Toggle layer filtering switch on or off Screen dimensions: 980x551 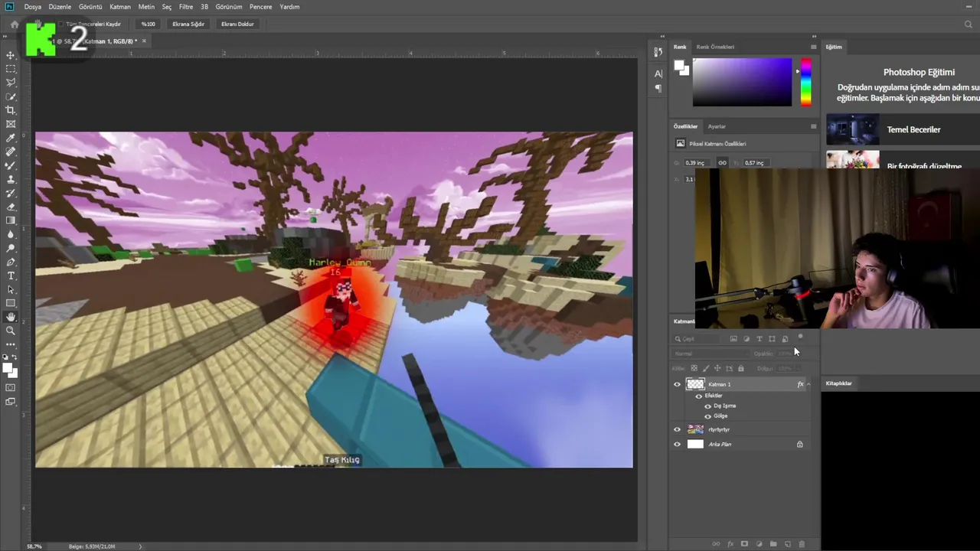click(x=800, y=337)
